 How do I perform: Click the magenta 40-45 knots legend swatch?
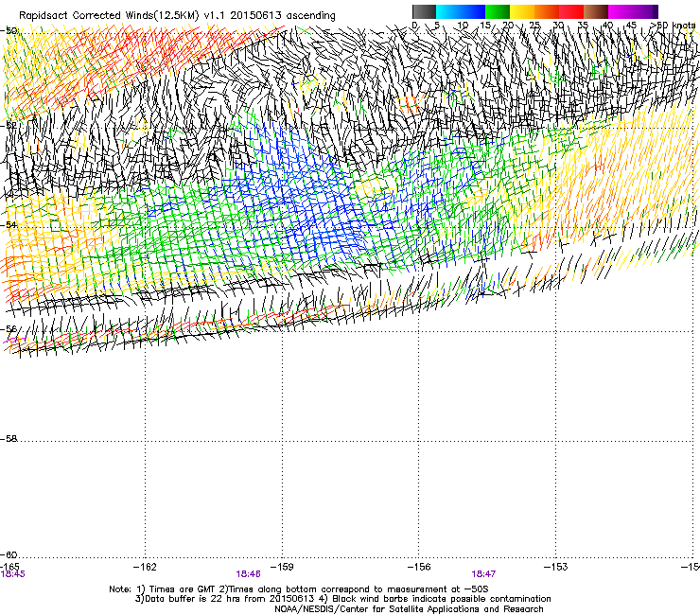tap(621, 11)
